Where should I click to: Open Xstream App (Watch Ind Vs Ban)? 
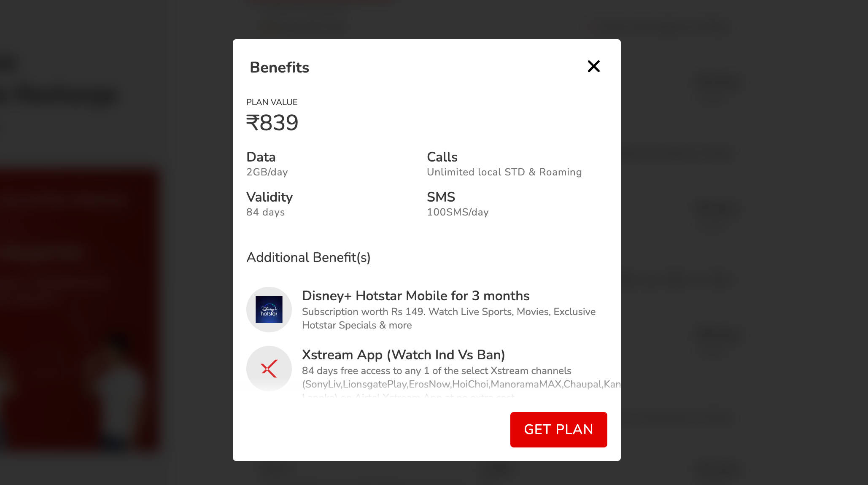pyautogui.click(x=403, y=355)
